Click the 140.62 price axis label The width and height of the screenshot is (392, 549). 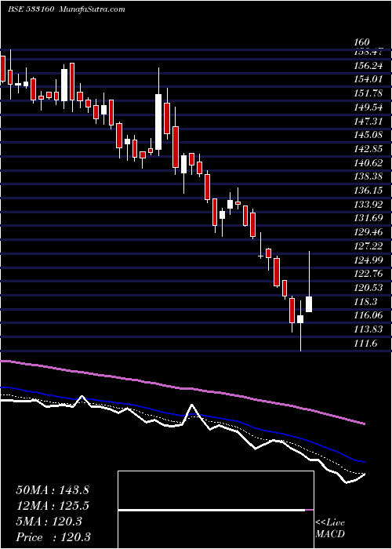[x=368, y=163]
